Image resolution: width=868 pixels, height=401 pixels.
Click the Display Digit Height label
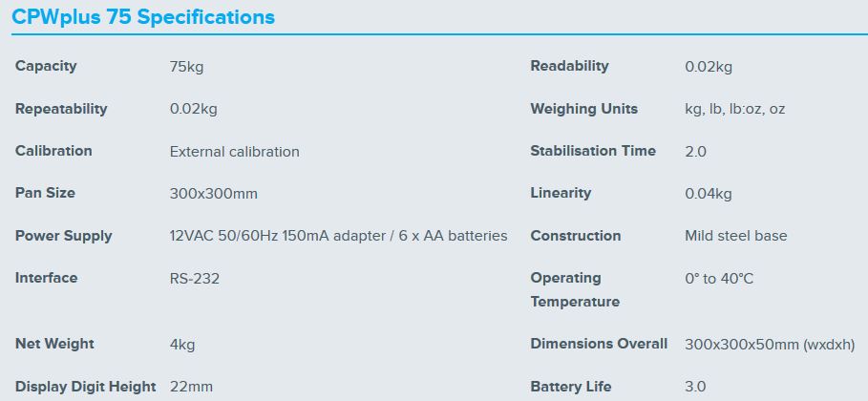(x=85, y=387)
